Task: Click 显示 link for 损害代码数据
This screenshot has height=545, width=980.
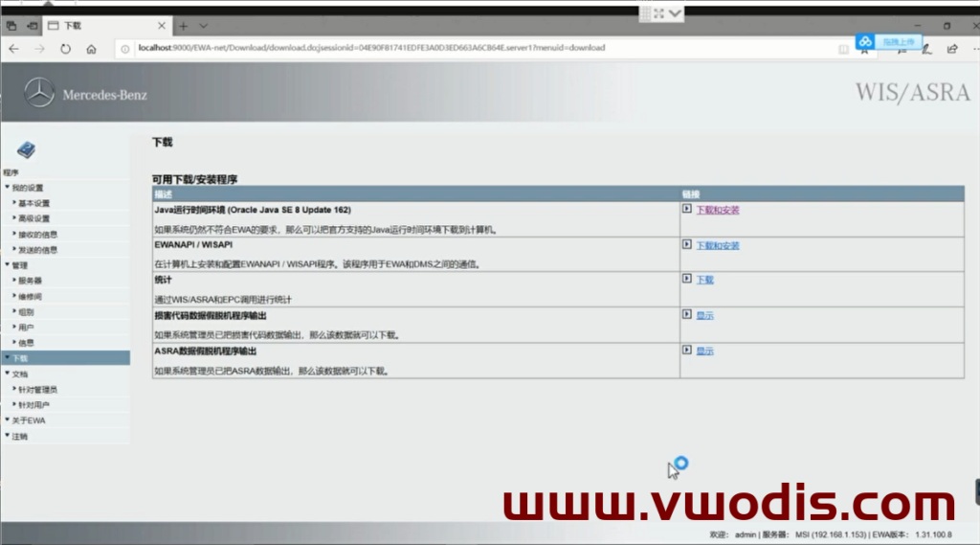Action: click(x=705, y=315)
